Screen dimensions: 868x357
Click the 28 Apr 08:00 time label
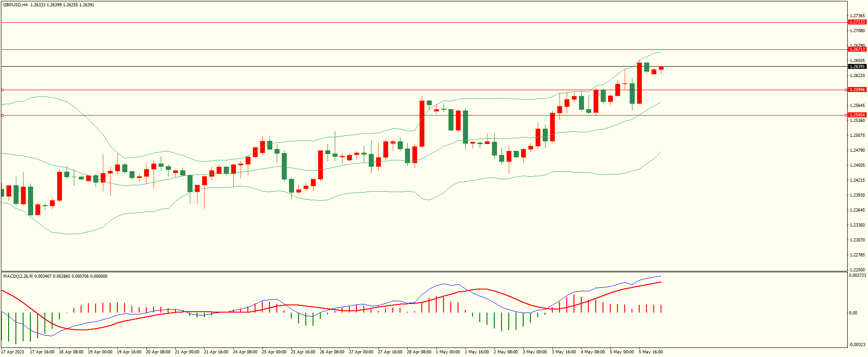pyautogui.click(x=419, y=352)
